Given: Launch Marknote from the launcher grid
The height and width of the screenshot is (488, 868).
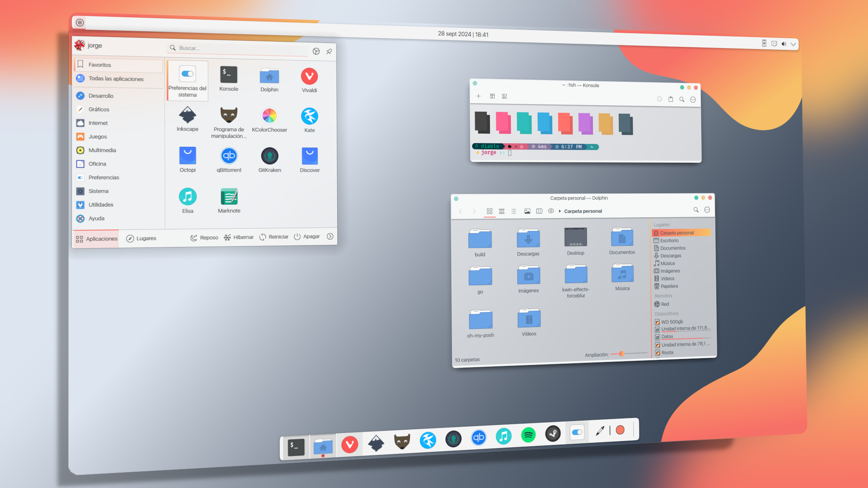Looking at the screenshot, I should pos(229,201).
